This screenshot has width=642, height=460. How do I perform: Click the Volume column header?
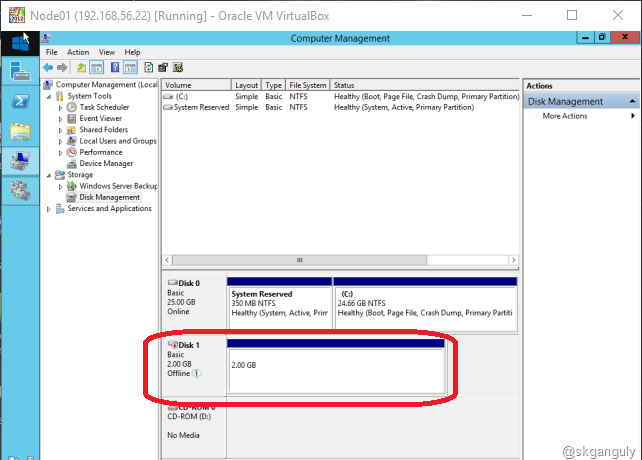(197, 85)
